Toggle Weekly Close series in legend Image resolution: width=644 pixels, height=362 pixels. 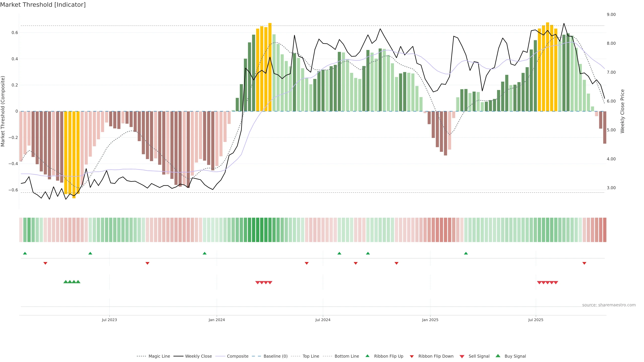coord(198,356)
